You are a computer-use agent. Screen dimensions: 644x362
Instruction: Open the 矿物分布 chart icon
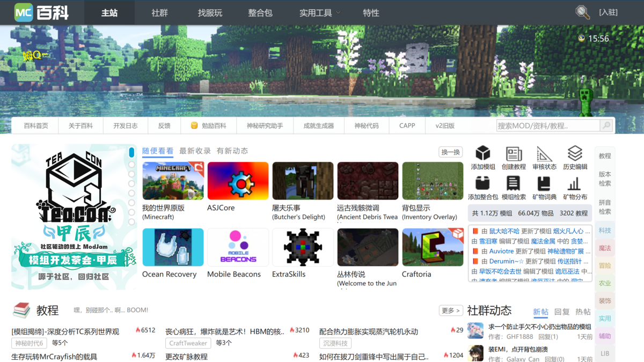pyautogui.click(x=575, y=183)
